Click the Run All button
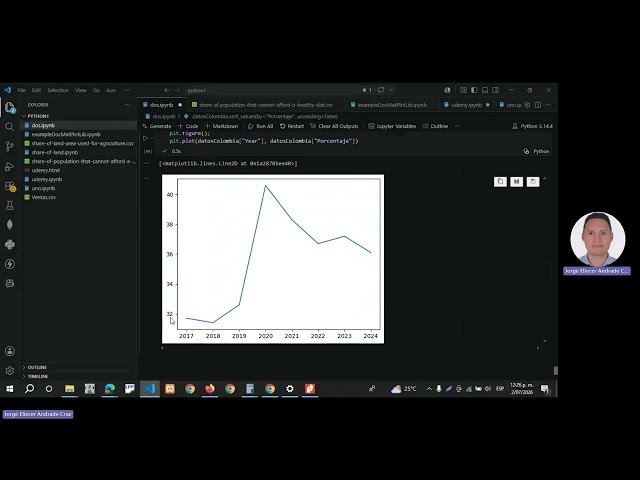 pyautogui.click(x=260, y=126)
